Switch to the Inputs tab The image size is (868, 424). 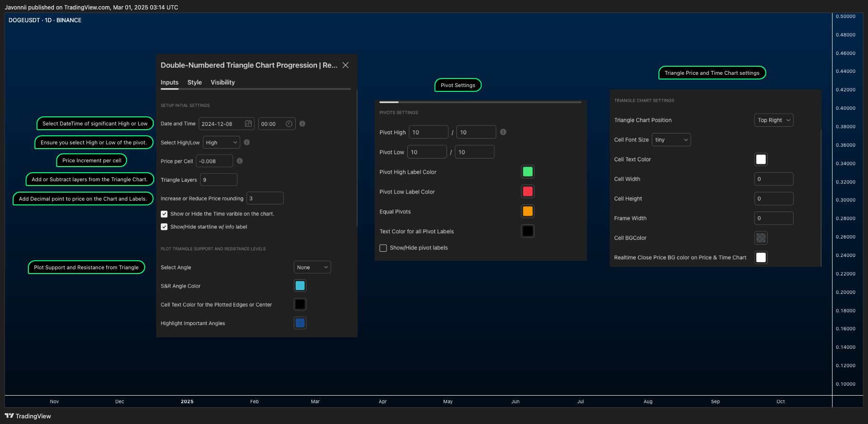pyautogui.click(x=169, y=82)
